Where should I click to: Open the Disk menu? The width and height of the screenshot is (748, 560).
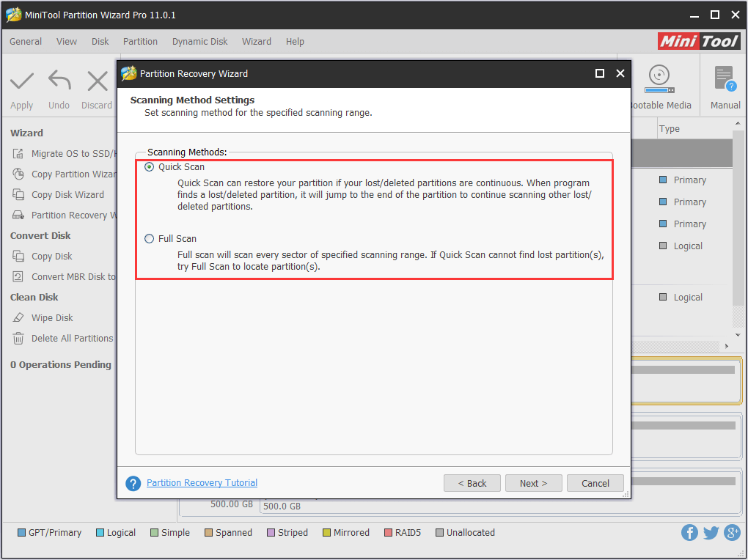pyautogui.click(x=100, y=42)
